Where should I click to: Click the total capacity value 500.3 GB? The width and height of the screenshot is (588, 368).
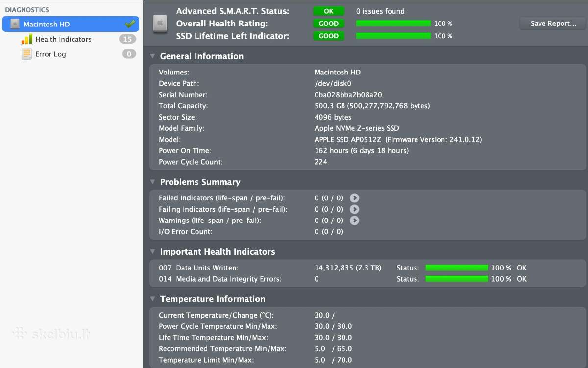[x=372, y=106]
